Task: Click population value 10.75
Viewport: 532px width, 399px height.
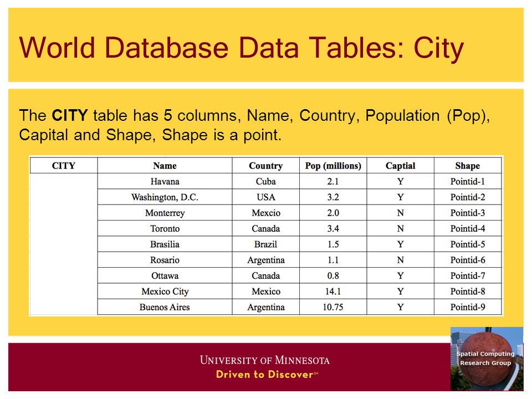Action: [333, 307]
